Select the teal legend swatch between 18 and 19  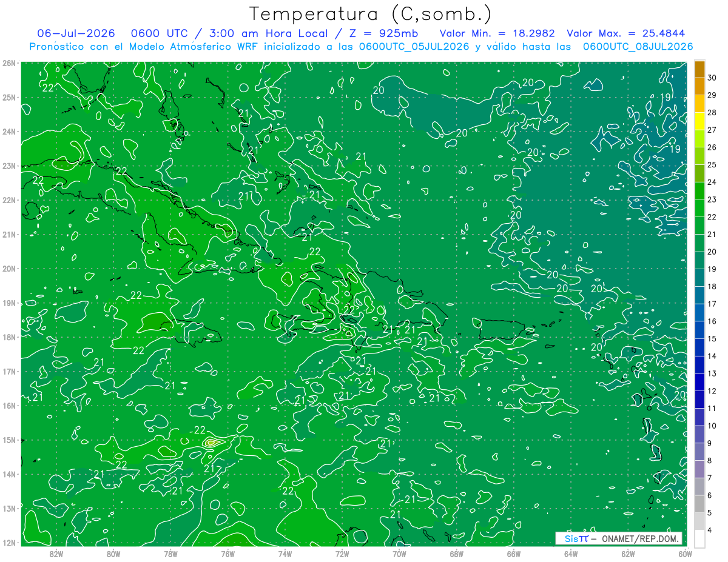pos(699,278)
